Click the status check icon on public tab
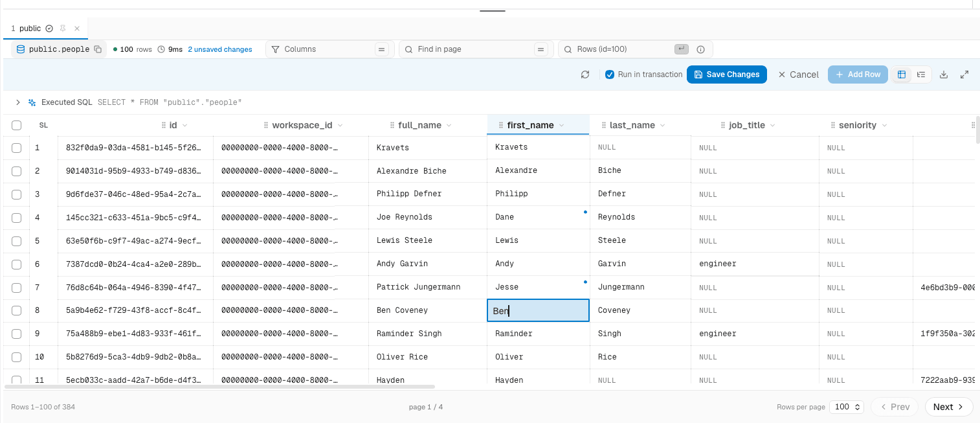Image resolution: width=980 pixels, height=423 pixels. coord(49,29)
